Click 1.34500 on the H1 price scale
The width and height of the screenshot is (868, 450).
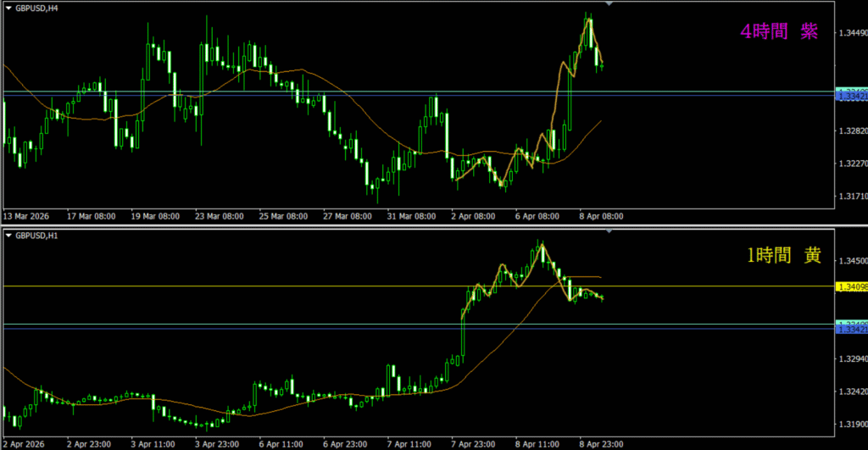[x=852, y=261]
